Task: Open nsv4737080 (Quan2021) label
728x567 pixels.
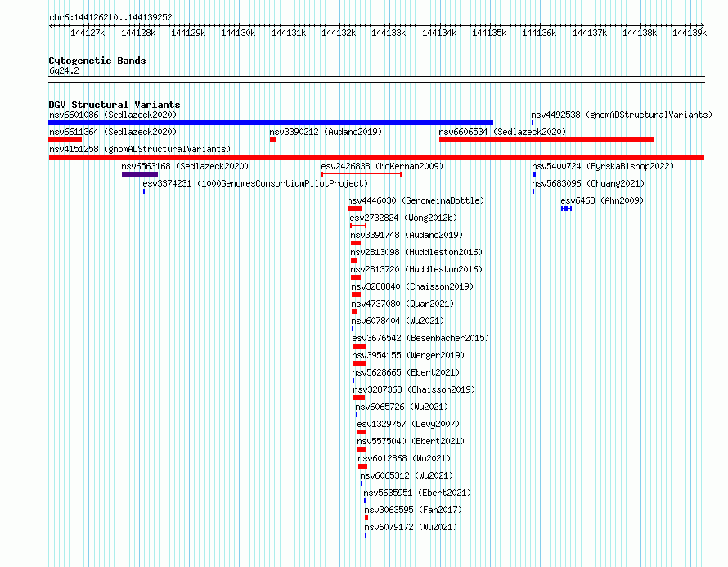Action: pyautogui.click(x=402, y=304)
